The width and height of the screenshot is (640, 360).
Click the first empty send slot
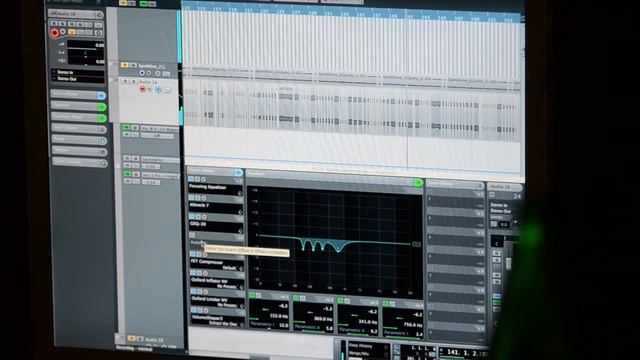[x=455, y=200]
